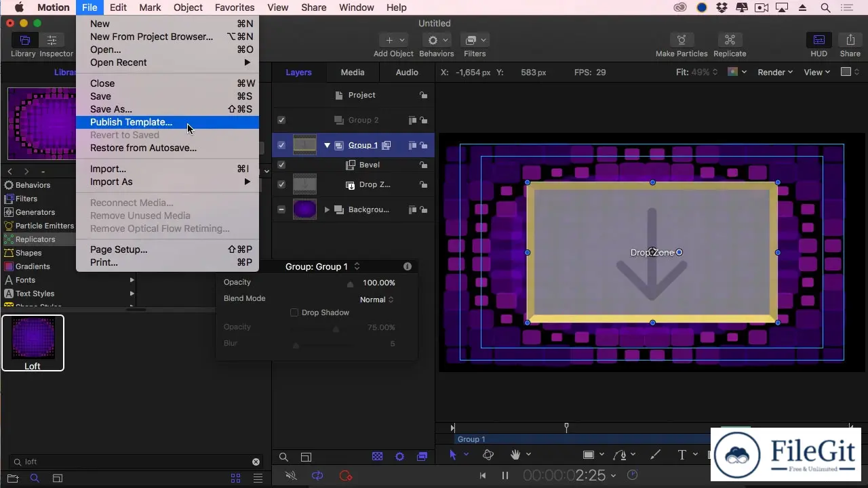Toggle Bevel filter checkbox
This screenshot has height=488, width=868.
[281, 165]
